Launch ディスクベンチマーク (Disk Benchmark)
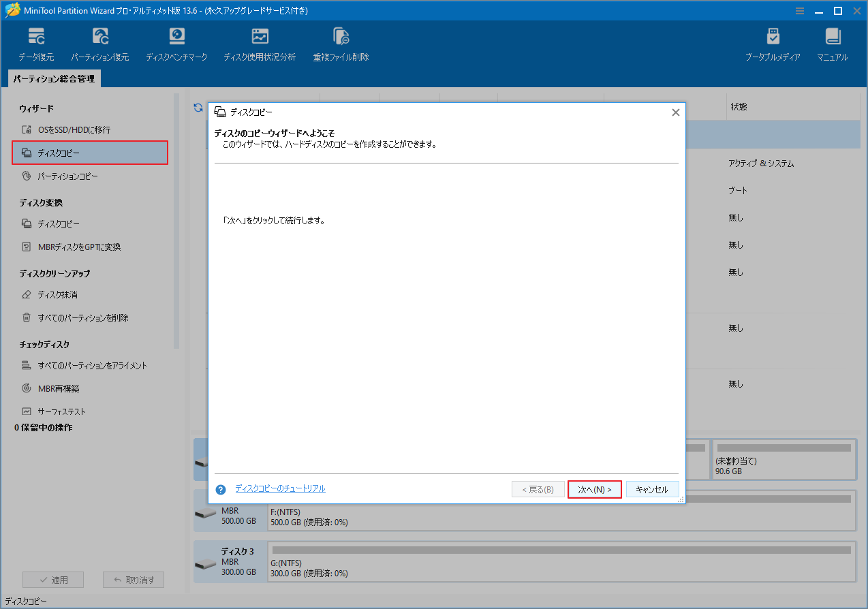Viewport: 868px width, 609px height. pyautogui.click(x=176, y=43)
